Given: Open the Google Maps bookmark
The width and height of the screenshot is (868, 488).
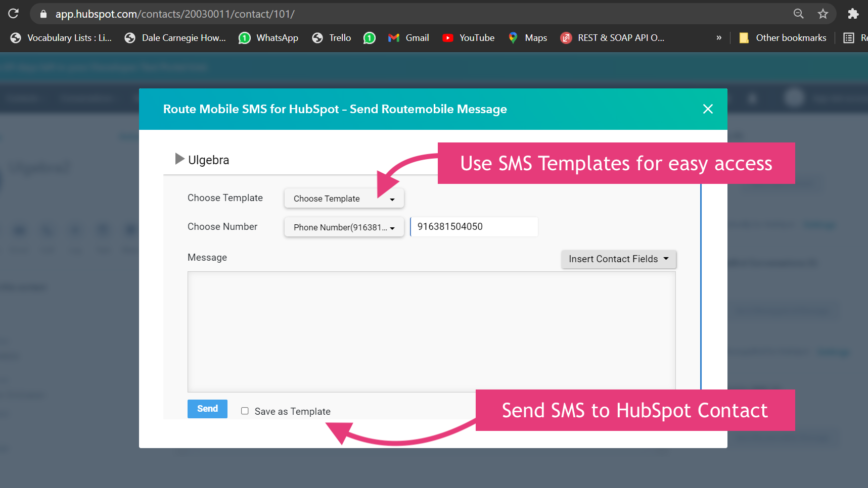Looking at the screenshot, I should point(527,37).
